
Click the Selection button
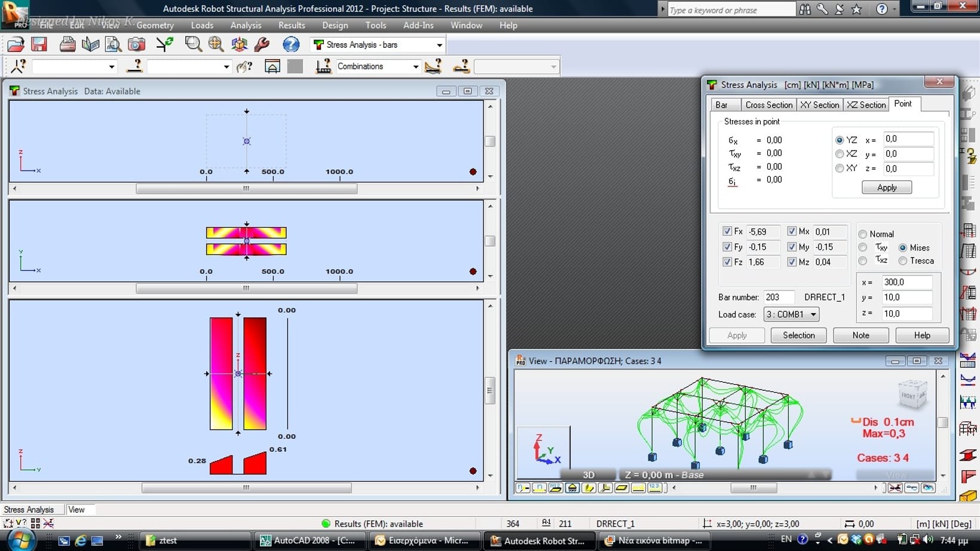point(798,335)
